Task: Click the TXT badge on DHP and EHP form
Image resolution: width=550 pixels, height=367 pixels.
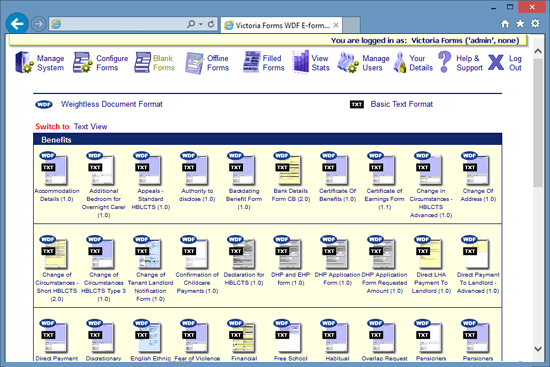Action: click(282, 251)
